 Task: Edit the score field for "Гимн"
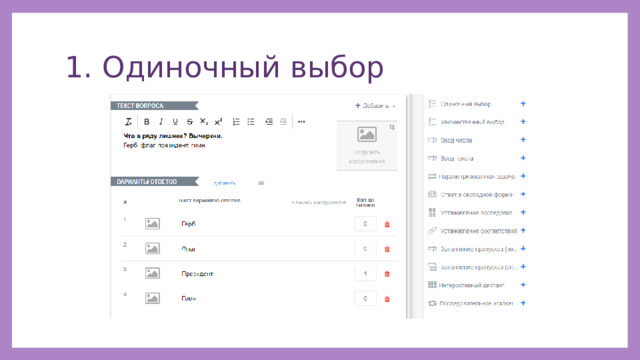pyautogui.click(x=365, y=298)
